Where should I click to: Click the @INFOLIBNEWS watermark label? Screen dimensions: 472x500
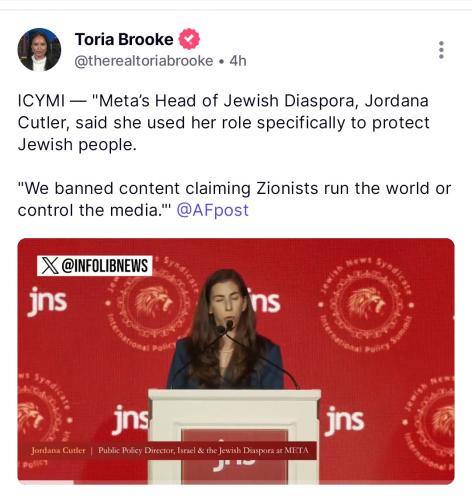pyautogui.click(x=94, y=266)
